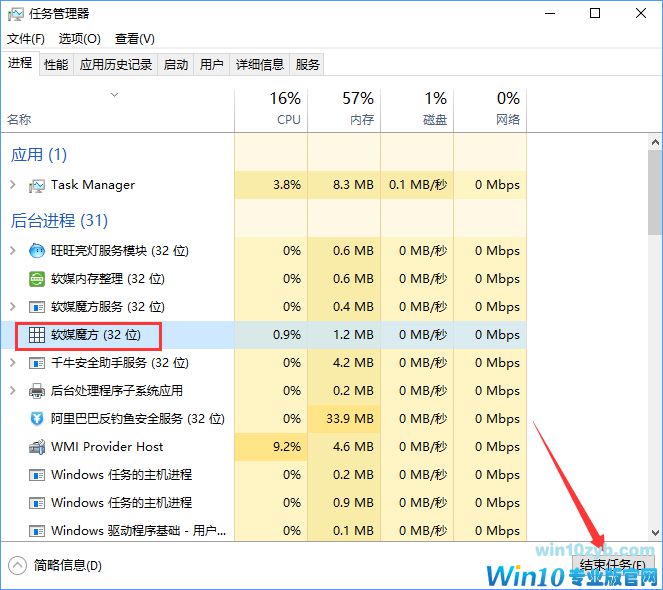Expand the 软媒魔方服务 process row
This screenshot has width=663, height=590.
(x=13, y=307)
